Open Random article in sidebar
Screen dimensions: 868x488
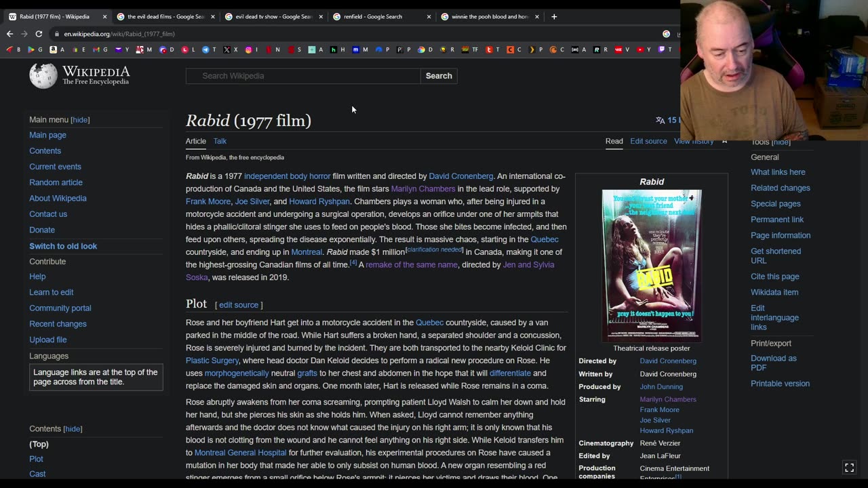[x=56, y=182]
